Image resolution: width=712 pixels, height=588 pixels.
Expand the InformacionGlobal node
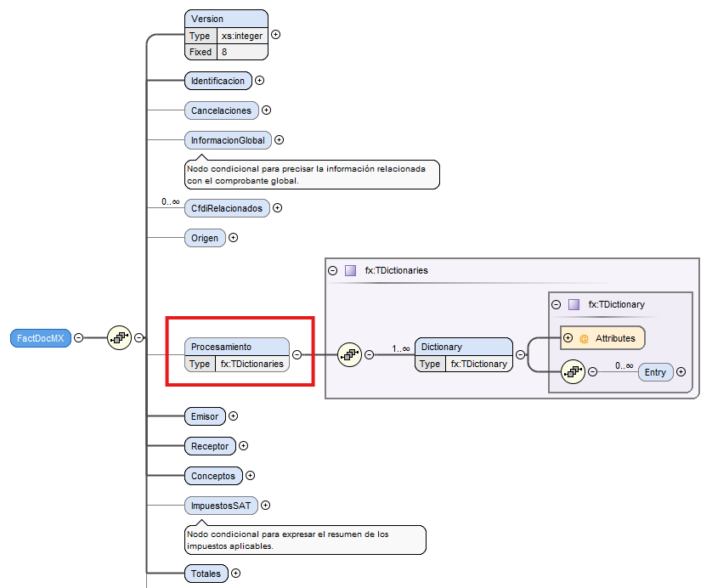tap(279, 140)
